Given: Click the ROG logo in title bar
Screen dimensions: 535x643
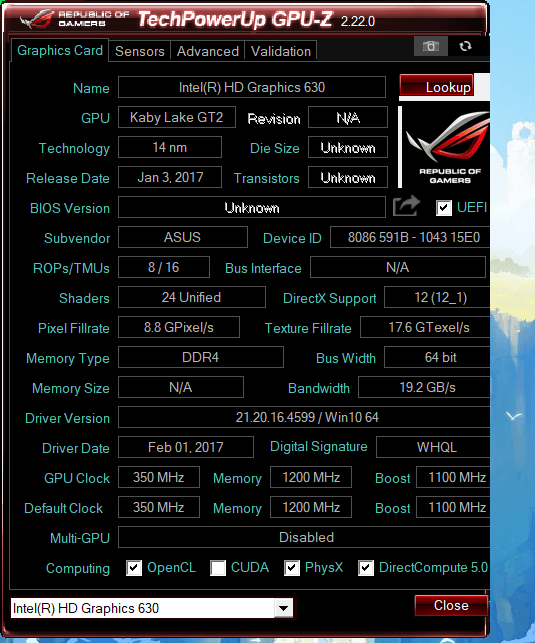Looking at the screenshot, I should pyautogui.click(x=37, y=18).
